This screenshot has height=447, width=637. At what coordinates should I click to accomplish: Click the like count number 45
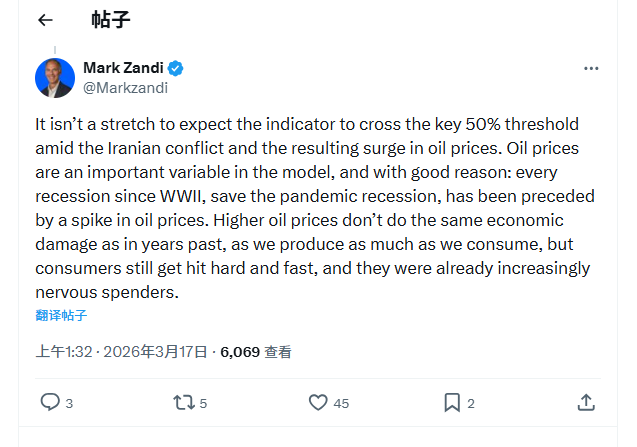point(341,403)
